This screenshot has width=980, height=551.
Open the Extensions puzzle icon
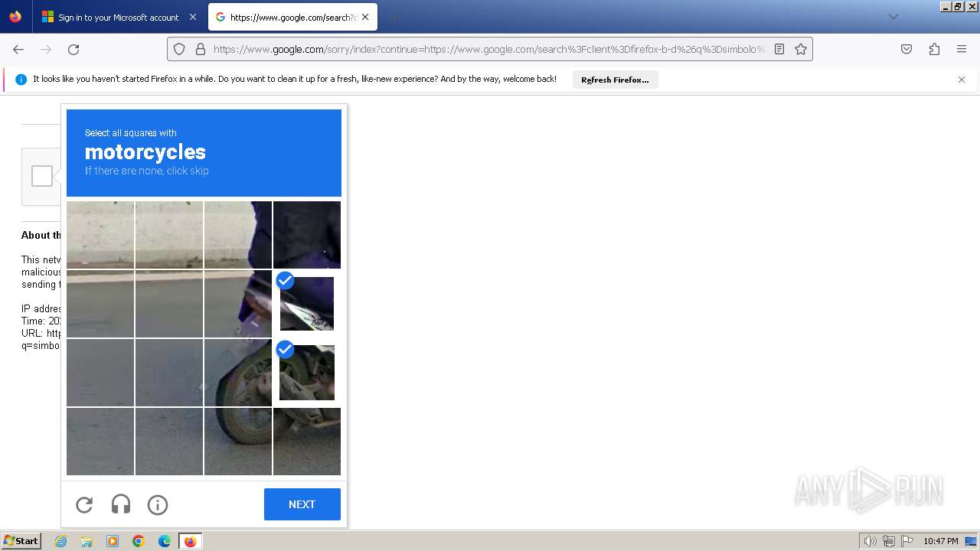point(934,49)
